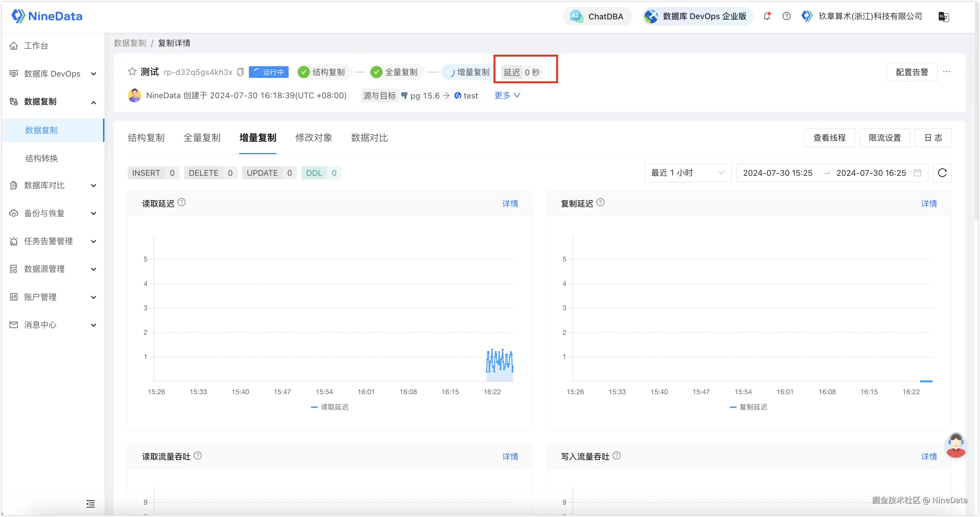
Task: Click the start date field 2024-07-30 15:25
Action: [778, 173]
